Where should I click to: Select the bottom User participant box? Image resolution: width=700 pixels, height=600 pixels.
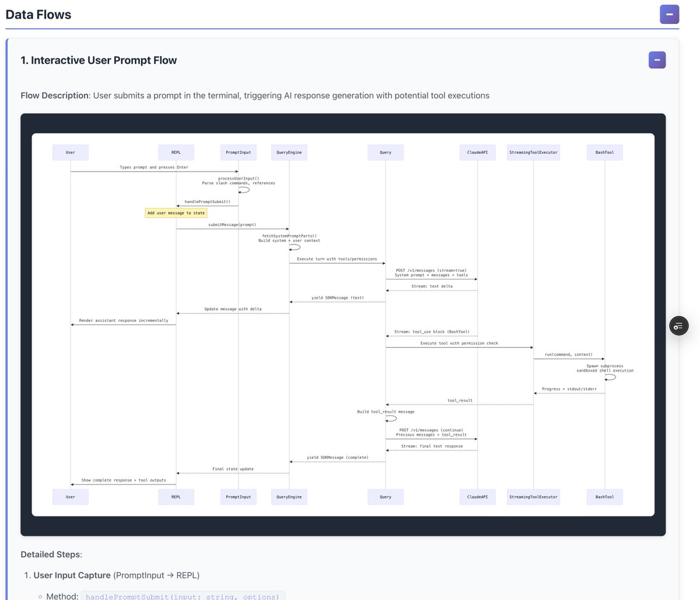click(x=71, y=497)
